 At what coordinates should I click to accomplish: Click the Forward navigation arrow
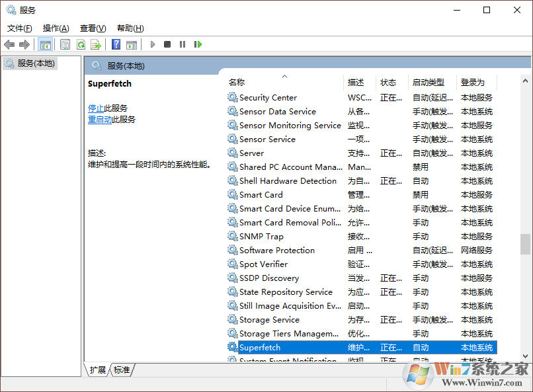pyautogui.click(x=24, y=44)
